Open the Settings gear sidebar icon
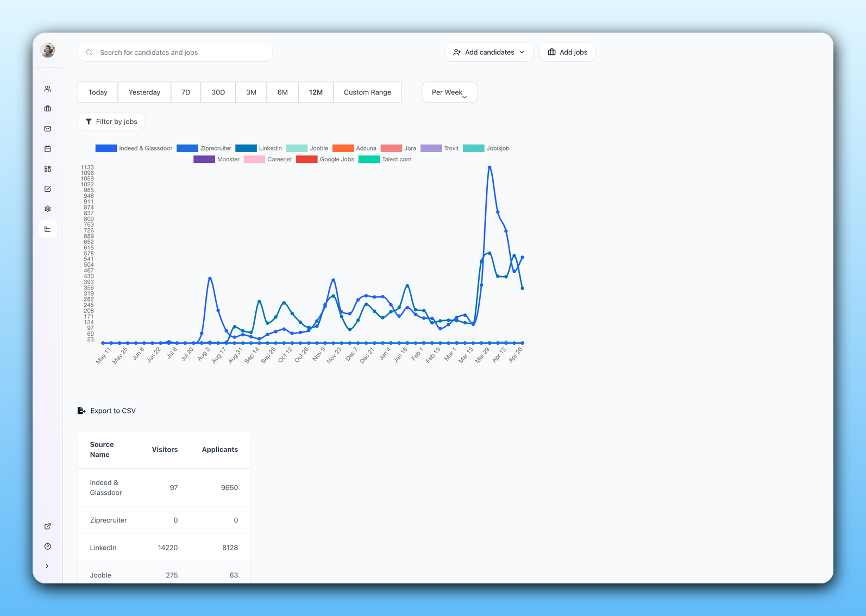Viewport: 866px width, 616px height. (48, 209)
